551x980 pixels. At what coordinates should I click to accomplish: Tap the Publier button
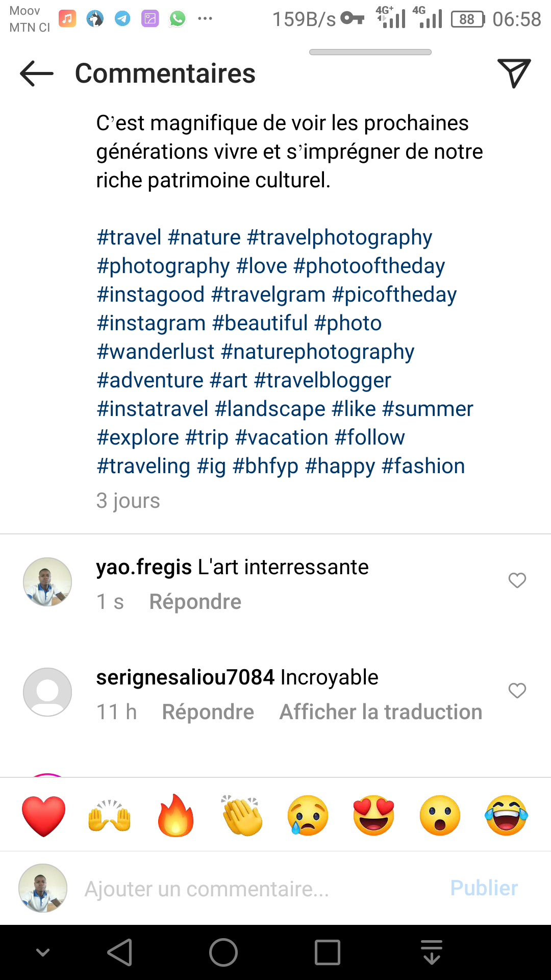coord(484,888)
